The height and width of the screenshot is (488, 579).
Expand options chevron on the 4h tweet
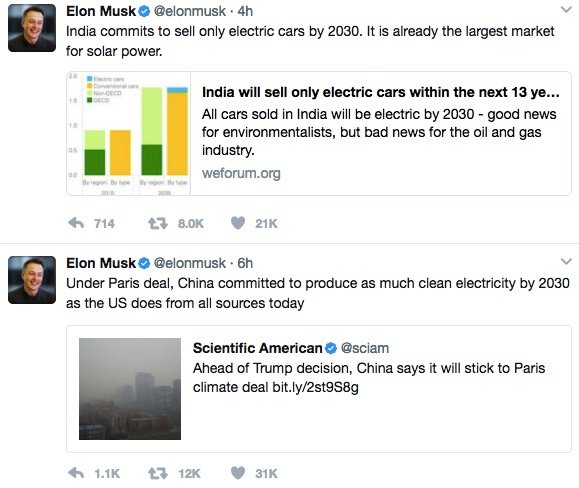pos(566,10)
